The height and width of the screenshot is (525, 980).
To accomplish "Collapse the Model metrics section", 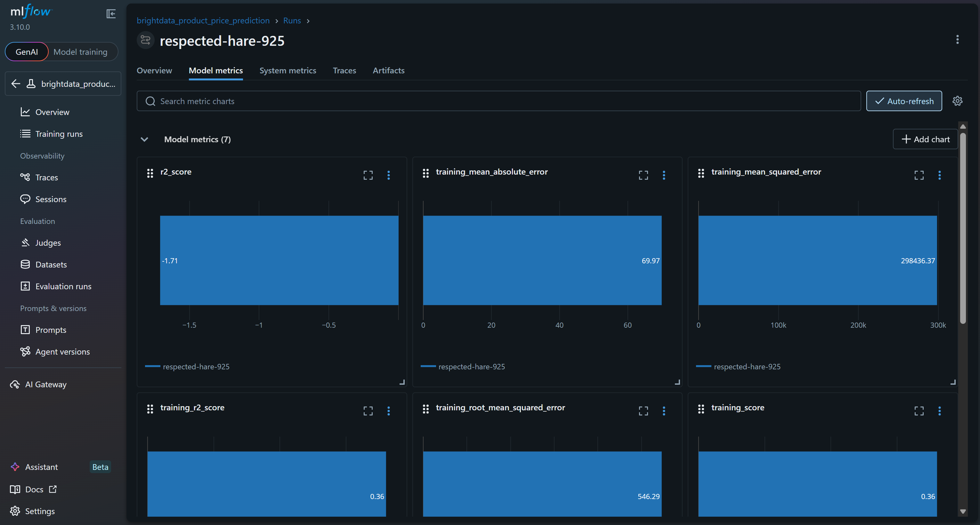I will tap(144, 139).
